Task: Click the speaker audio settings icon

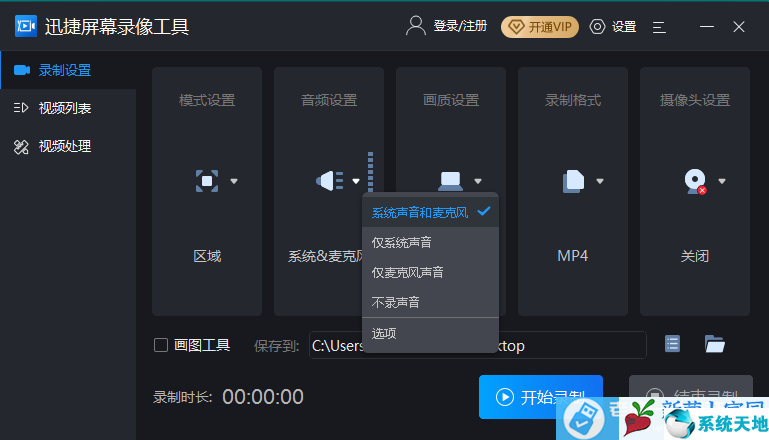Action: 330,181
